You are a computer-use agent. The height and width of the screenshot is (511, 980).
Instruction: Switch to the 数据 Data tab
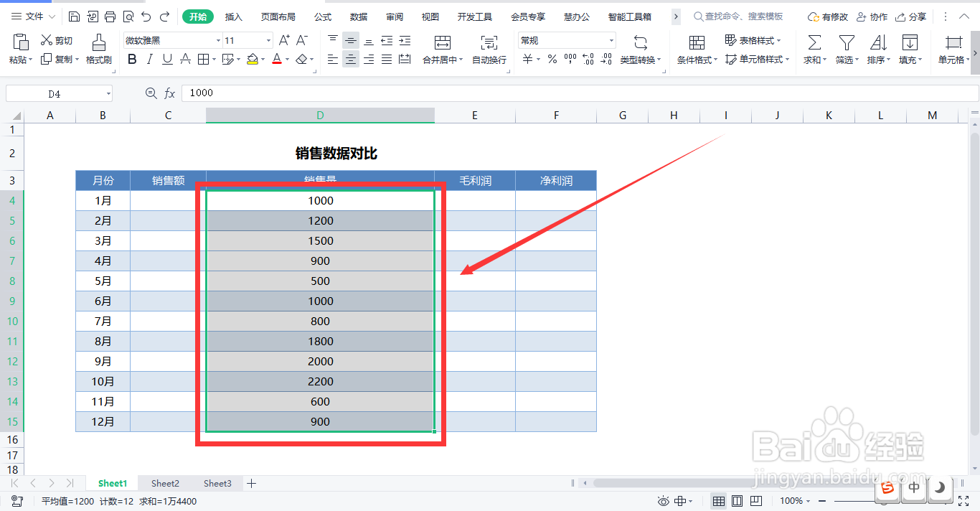click(x=359, y=17)
